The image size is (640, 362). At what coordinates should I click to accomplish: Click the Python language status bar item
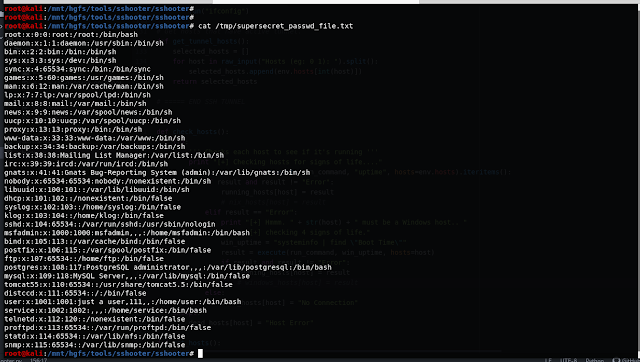595,360
